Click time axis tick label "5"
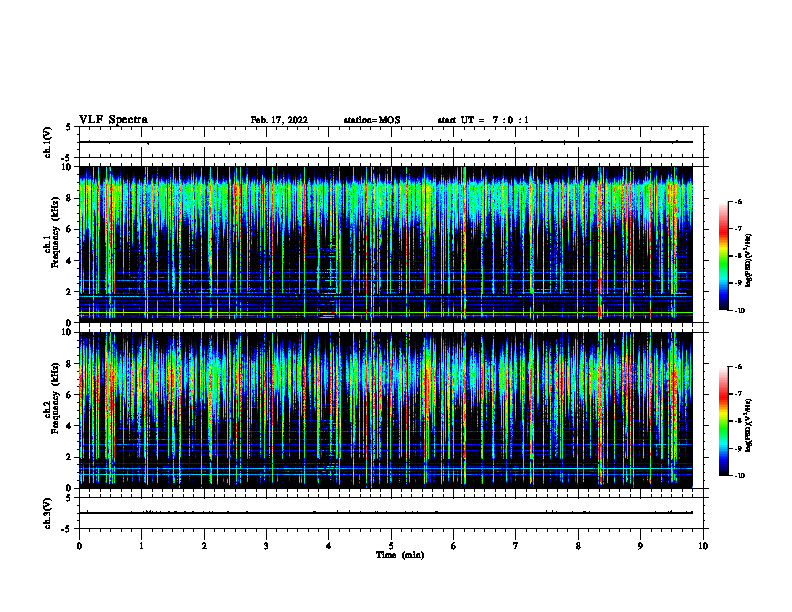792x612 pixels. 391,546
